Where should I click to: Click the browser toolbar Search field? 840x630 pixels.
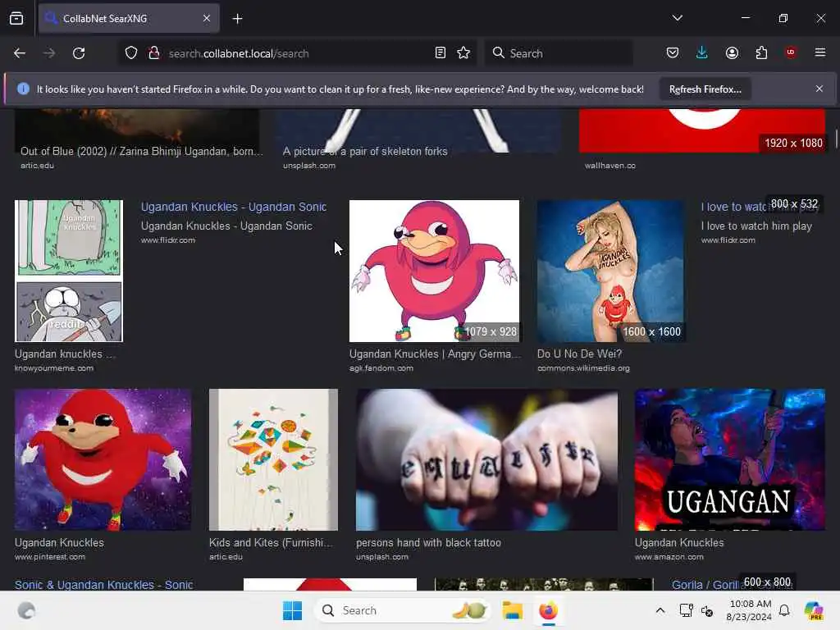point(559,53)
